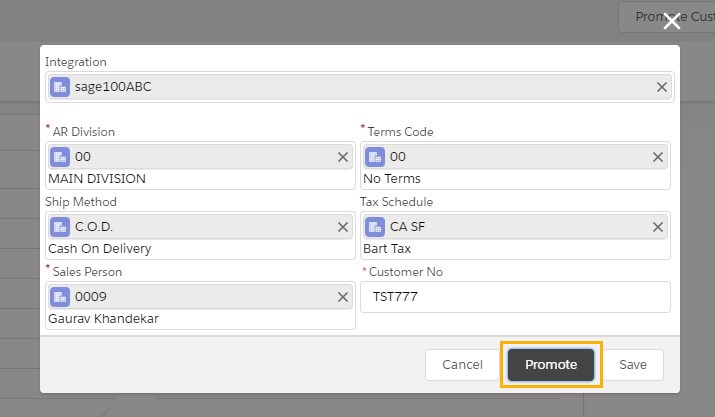Click the MAIN DIVISION description text
This screenshot has width=715, height=417.
(97, 178)
